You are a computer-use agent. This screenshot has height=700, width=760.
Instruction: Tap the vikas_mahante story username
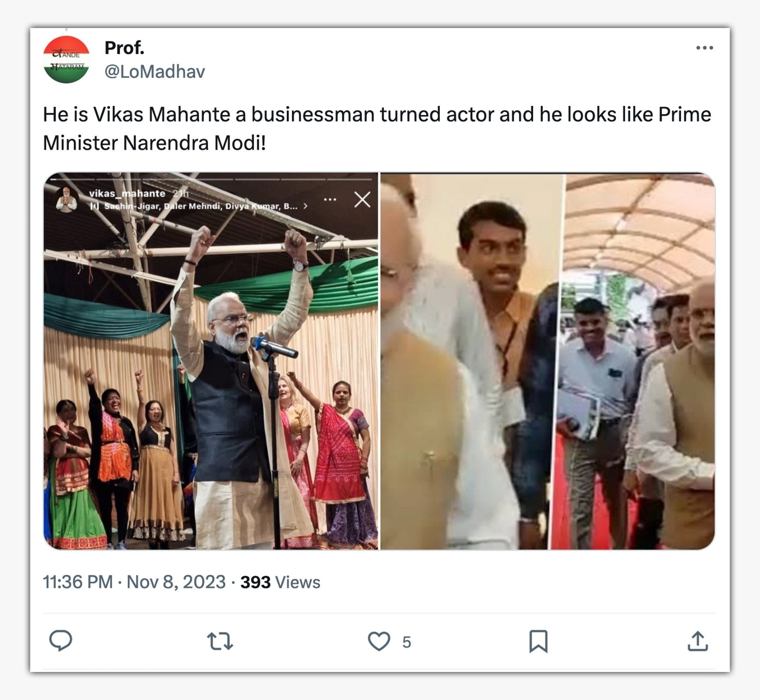point(127,193)
